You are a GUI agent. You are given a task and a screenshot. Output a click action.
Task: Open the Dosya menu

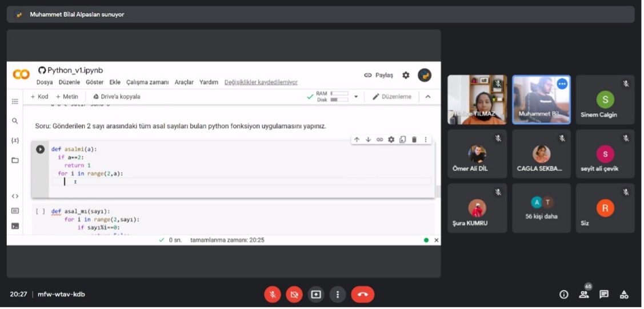tap(45, 82)
